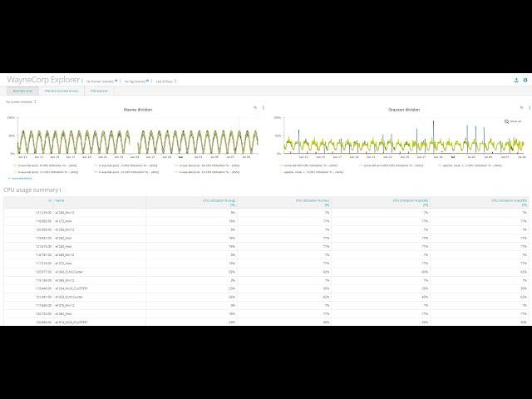This screenshot has width=532, height=399.
Task: Sort table by the Name column header
Action: [x=59, y=200]
